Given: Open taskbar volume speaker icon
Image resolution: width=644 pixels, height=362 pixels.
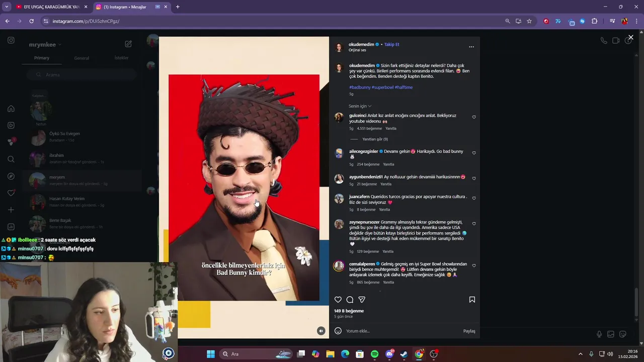Looking at the screenshot, I should click(x=610, y=354).
